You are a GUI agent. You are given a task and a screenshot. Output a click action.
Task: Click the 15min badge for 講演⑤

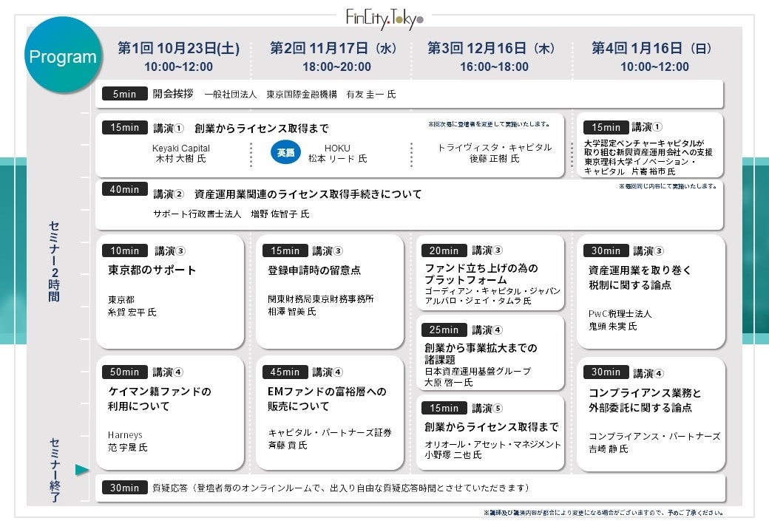444,408
